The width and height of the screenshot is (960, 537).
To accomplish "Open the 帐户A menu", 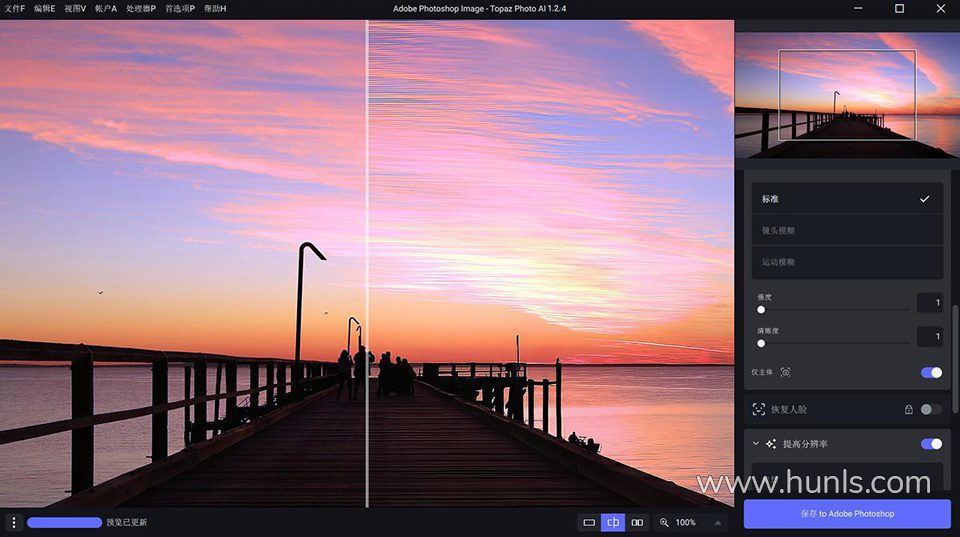I will click(x=105, y=9).
